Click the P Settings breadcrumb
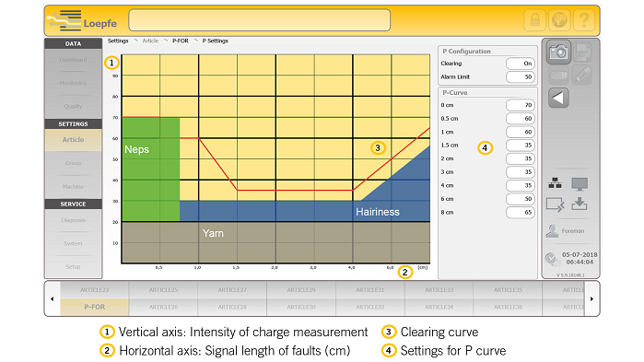Image resolution: width=644 pixels, height=362 pixels. [x=216, y=41]
